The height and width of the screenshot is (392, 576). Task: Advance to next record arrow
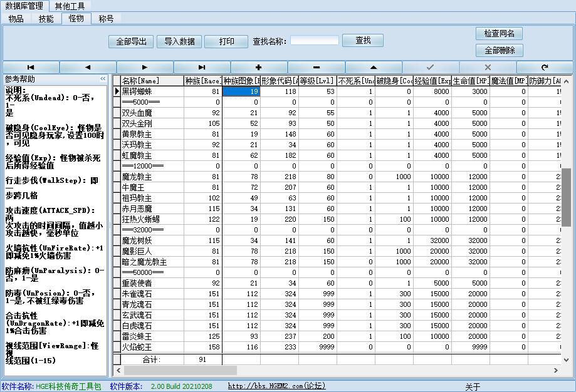pos(145,67)
